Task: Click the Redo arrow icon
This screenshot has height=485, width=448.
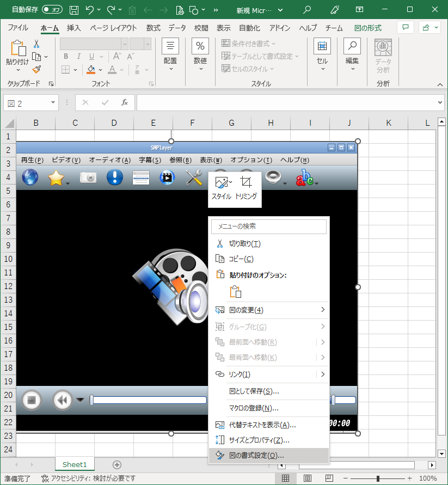Action: click(111, 10)
